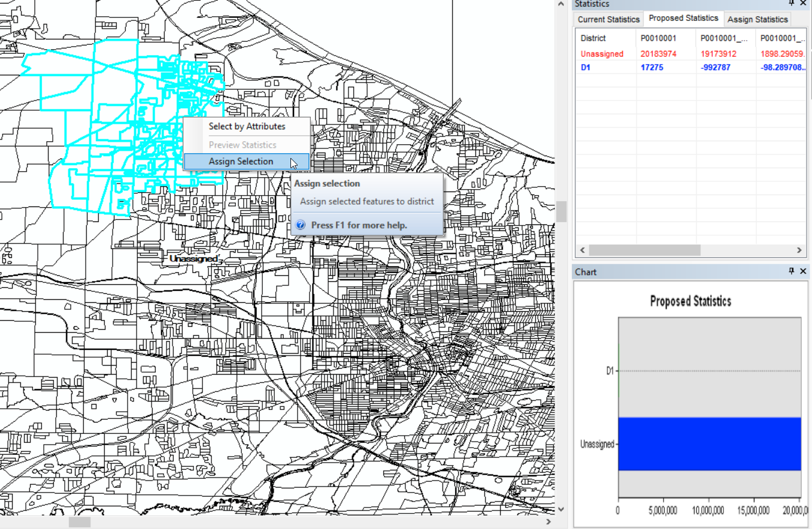This screenshot has width=812, height=529.
Task: Toggle auto-hide pin on the Chart panel
Action: (792, 272)
